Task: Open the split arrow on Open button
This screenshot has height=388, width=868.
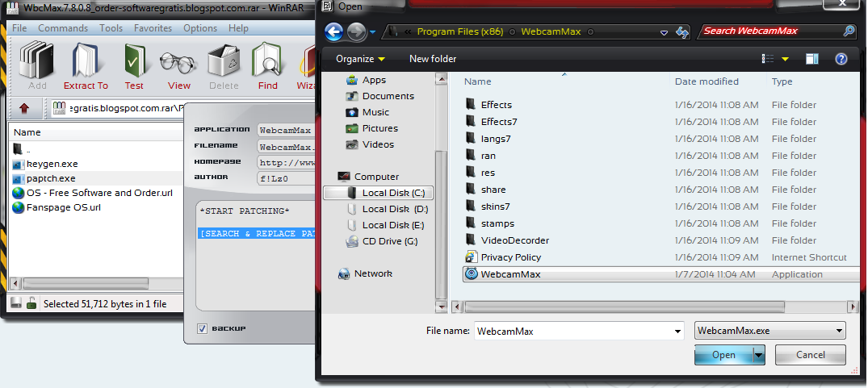Action: [x=758, y=355]
